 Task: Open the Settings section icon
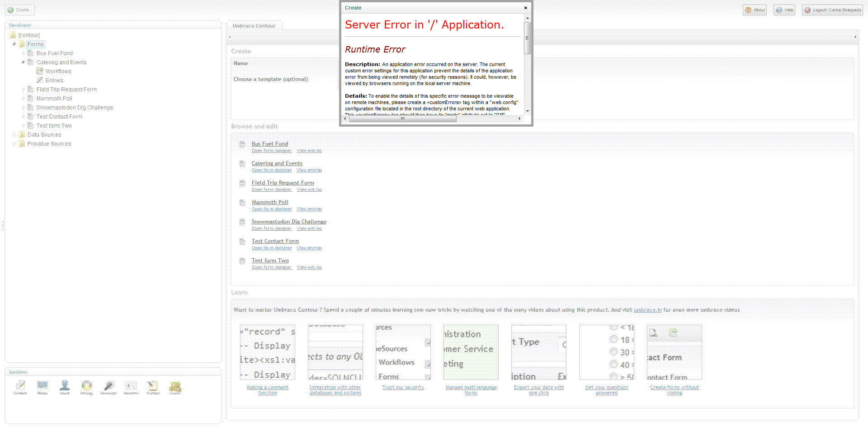pyautogui.click(x=86, y=386)
